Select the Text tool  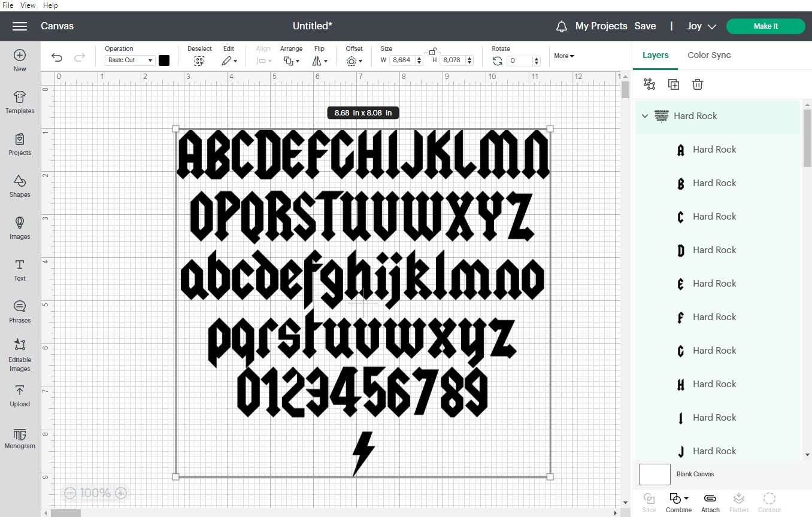pos(19,271)
